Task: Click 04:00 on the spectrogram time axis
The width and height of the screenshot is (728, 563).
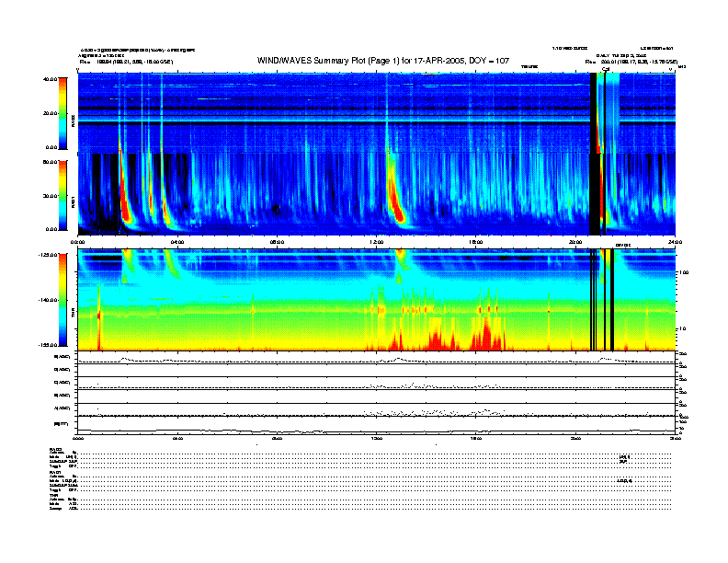Action: click(177, 242)
